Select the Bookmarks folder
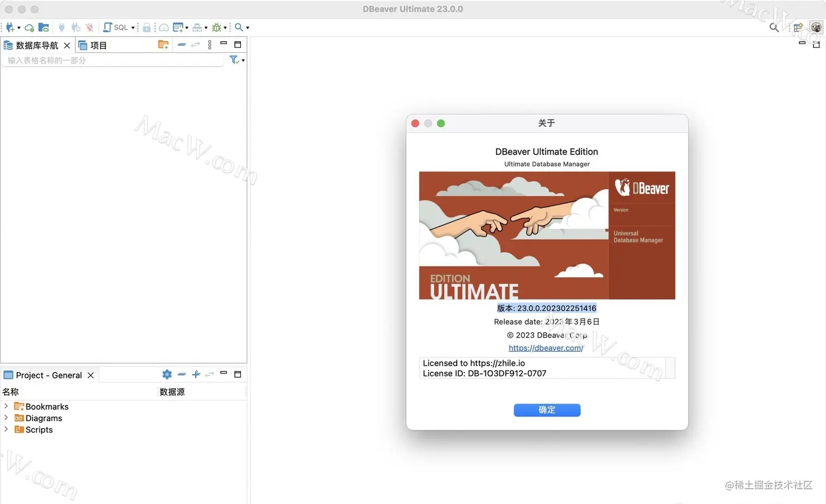The width and height of the screenshot is (826, 504). tap(42, 406)
